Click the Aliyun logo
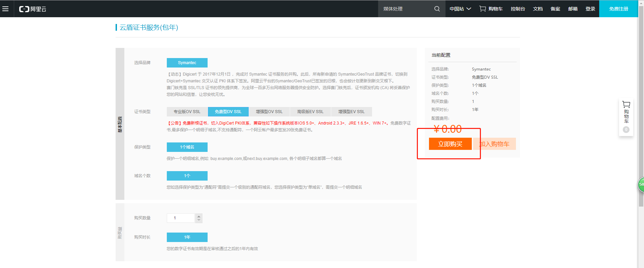This screenshot has width=644, height=268. pyautogui.click(x=33, y=9)
